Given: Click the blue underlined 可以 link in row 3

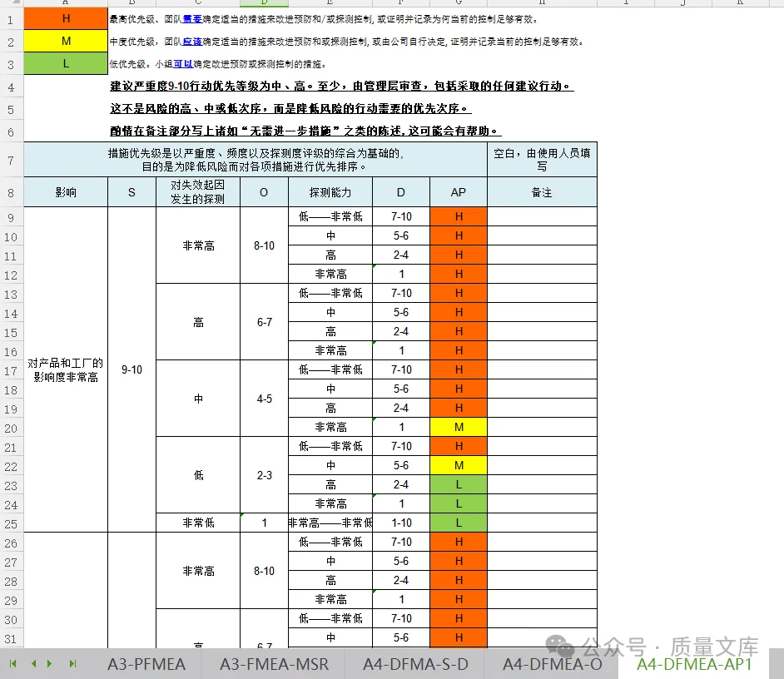Looking at the screenshot, I should 183,64.
